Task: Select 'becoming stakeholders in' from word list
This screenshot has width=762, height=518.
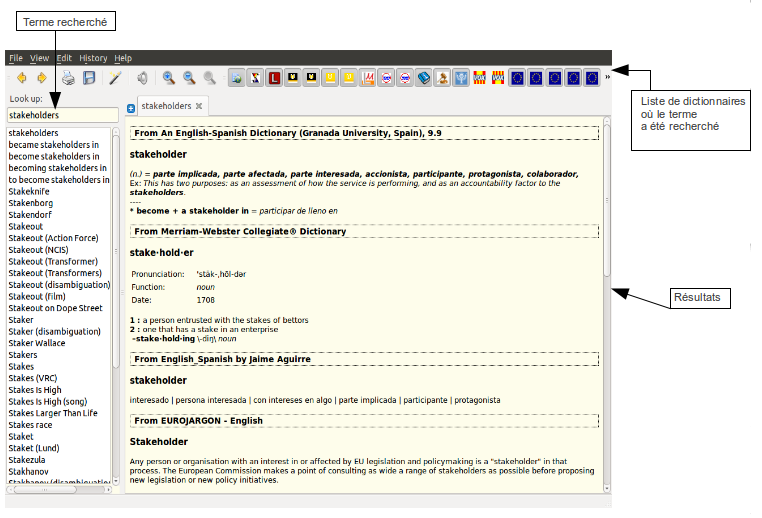Action: [57, 168]
